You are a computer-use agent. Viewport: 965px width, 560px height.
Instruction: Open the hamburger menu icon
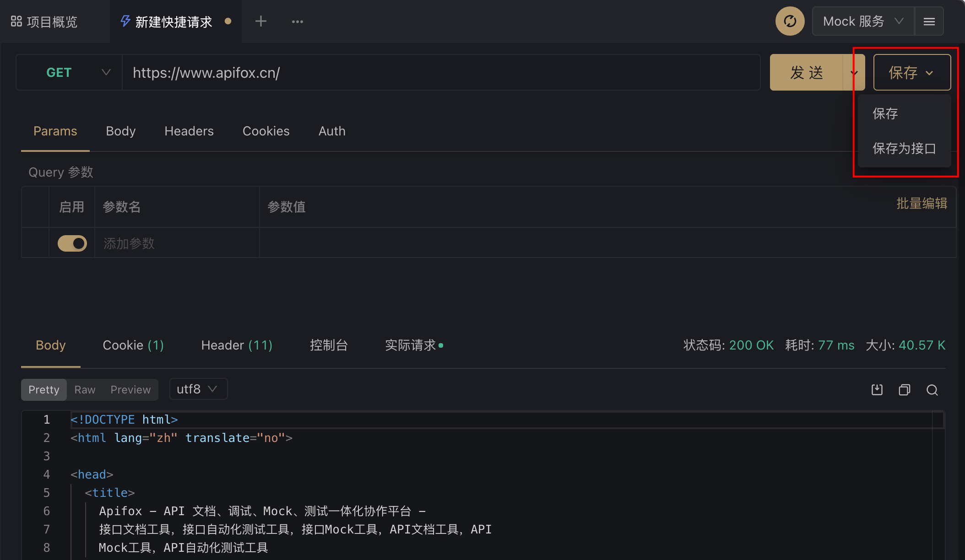pos(929,22)
